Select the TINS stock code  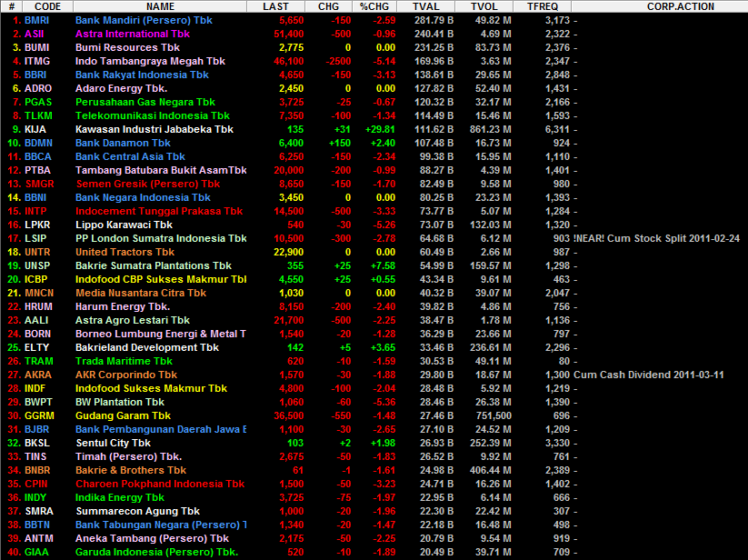click(35, 456)
